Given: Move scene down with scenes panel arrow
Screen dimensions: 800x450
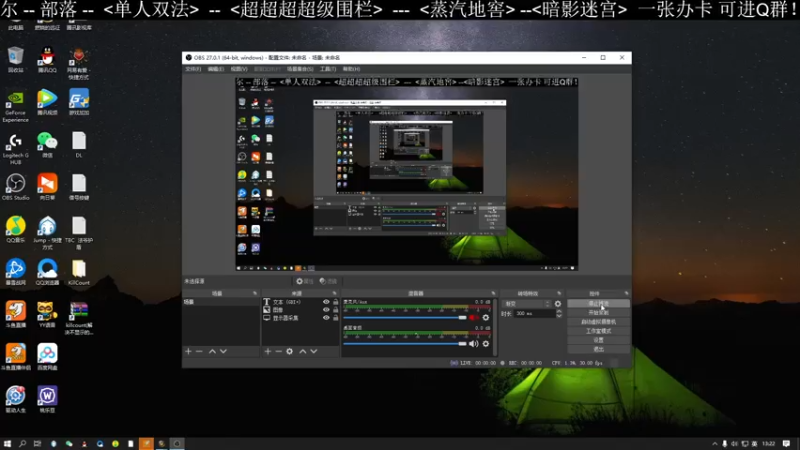Looking at the screenshot, I should point(223,351).
